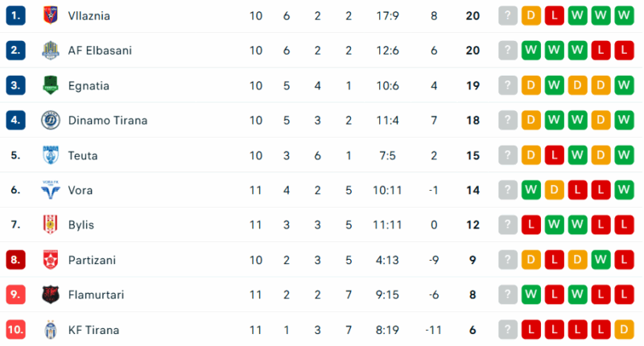
Task: Click KF Tirana's orange draw form badge
Action: (623, 330)
